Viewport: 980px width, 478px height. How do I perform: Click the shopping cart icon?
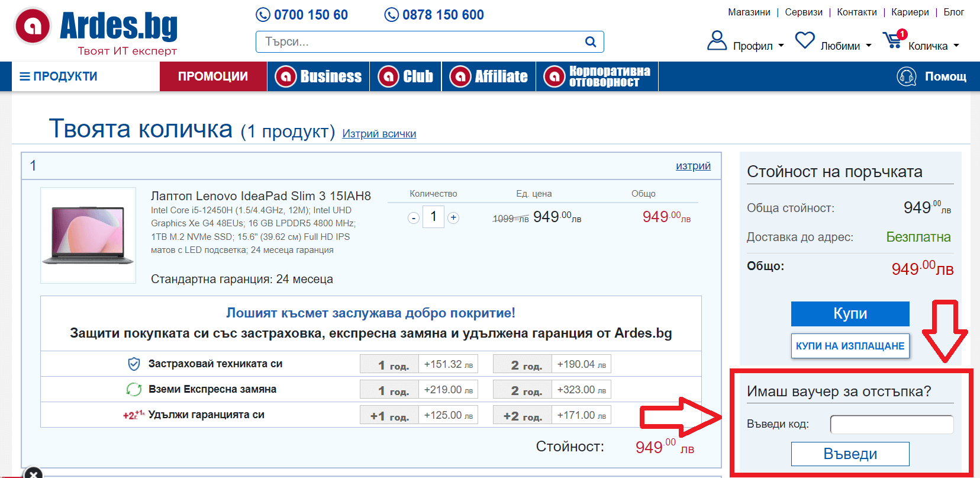[893, 40]
